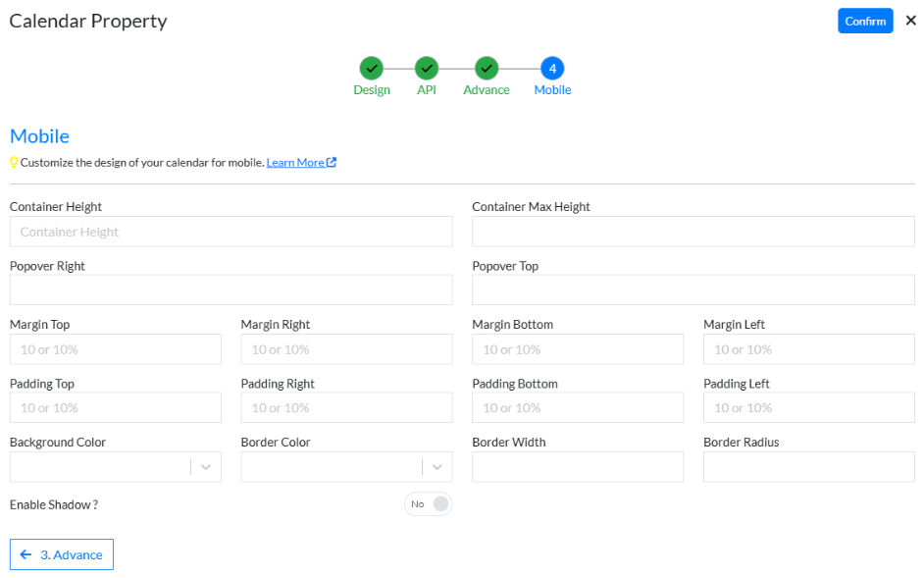
Task: Open the Learn More link
Action: (295, 162)
